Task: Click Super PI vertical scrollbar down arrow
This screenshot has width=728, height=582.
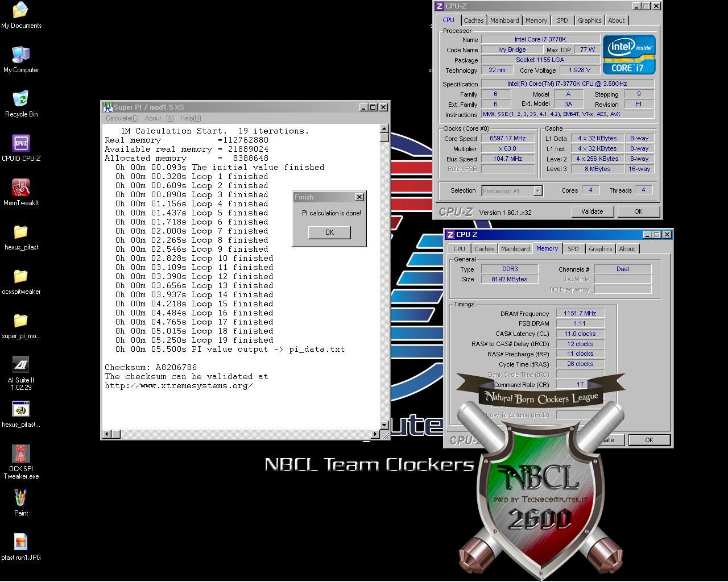Action: (x=384, y=425)
